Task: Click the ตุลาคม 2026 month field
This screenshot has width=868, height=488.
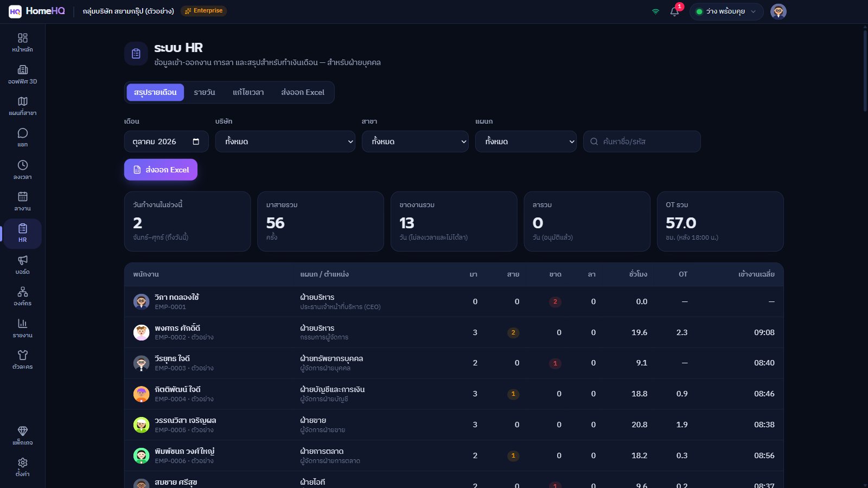Action: coord(166,142)
